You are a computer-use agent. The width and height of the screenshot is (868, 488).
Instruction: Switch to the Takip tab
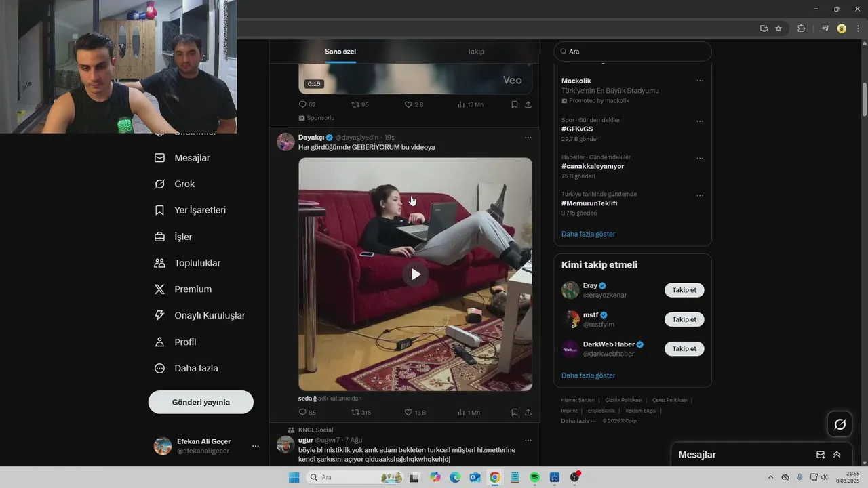pyautogui.click(x=475, y=52)
